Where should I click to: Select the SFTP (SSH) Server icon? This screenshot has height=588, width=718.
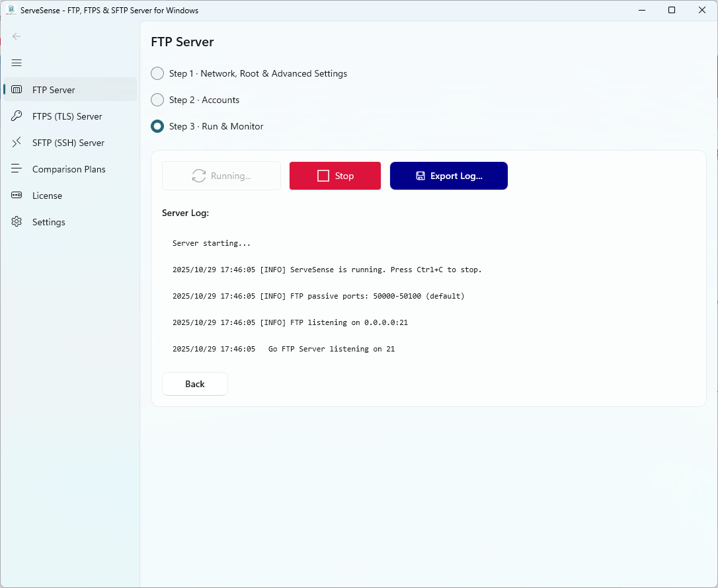point(16,142)
